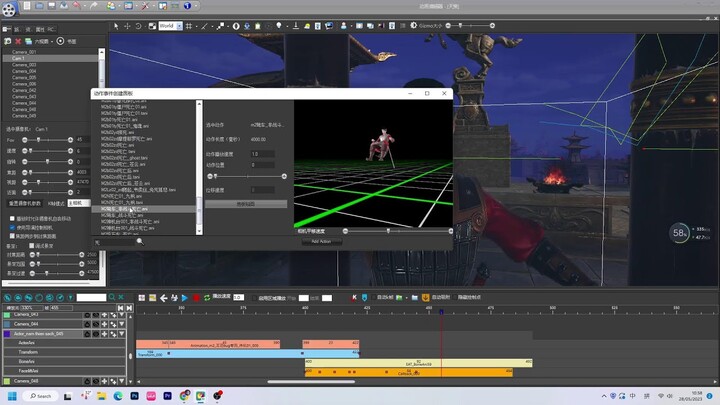Toggle the depth-of-field debug checkbox
720x405 pixels.
(32, 246)
